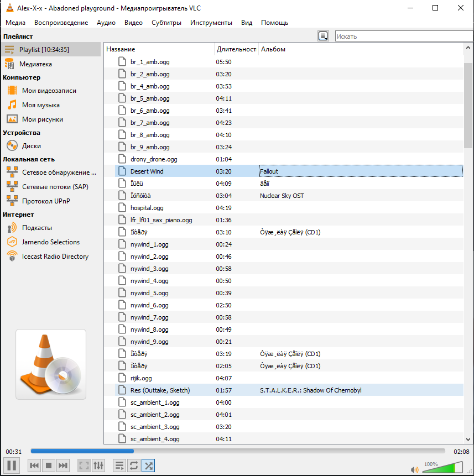Viewport: 474px width, 476px height.
Task: Click the playlist scroll-down arrow
Action: [x=468, y=440]
